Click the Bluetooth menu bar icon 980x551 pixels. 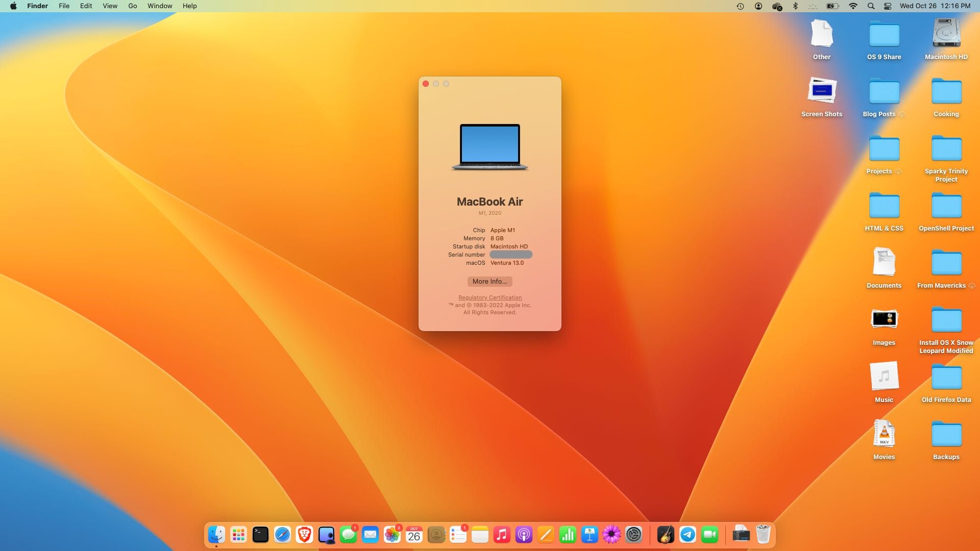pyautogui.click(x=795, y=6)
